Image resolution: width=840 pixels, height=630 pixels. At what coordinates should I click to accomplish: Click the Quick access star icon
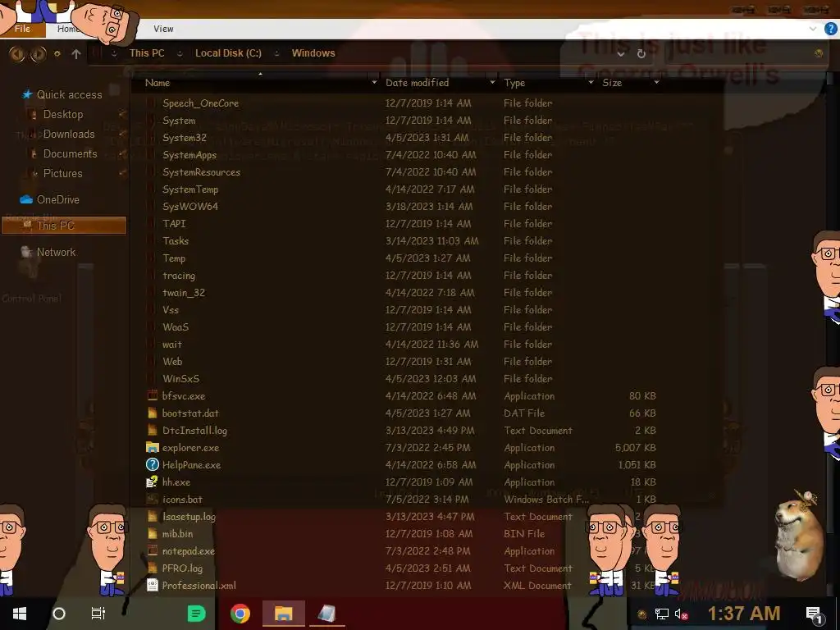coord(27,94)
